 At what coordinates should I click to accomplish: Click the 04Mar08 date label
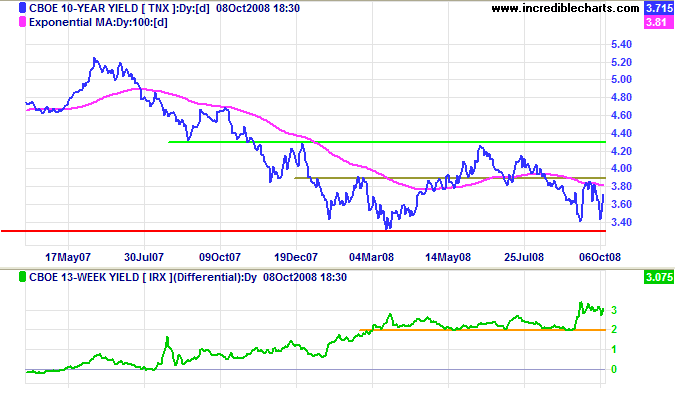pyautogui.click(x=372, y=257)
